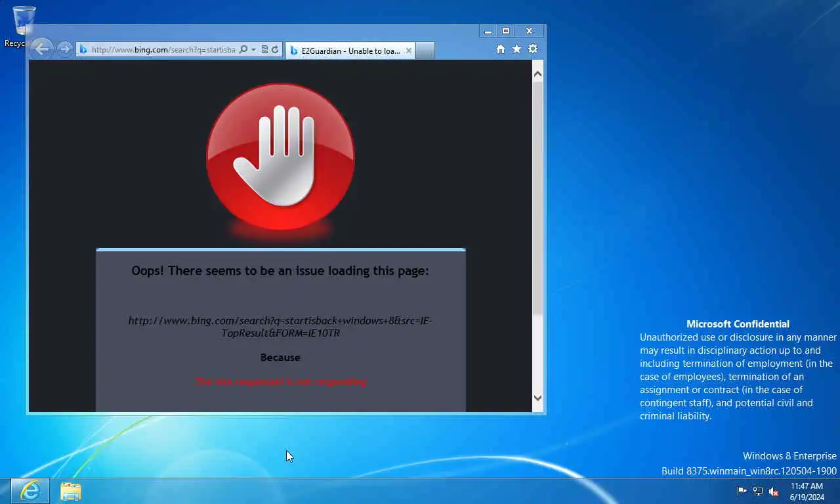Click the 'Oops! There seems to be an issue' heading

point(280,270)
